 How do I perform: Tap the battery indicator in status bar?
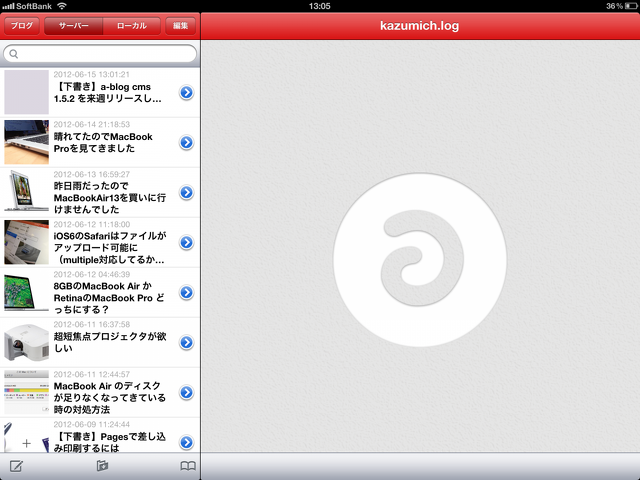(626, 6)
